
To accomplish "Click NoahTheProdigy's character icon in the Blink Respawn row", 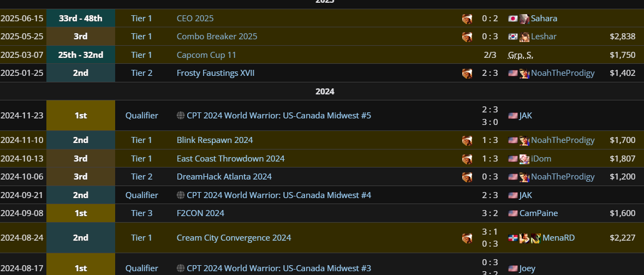I will (x=524, y=140).
